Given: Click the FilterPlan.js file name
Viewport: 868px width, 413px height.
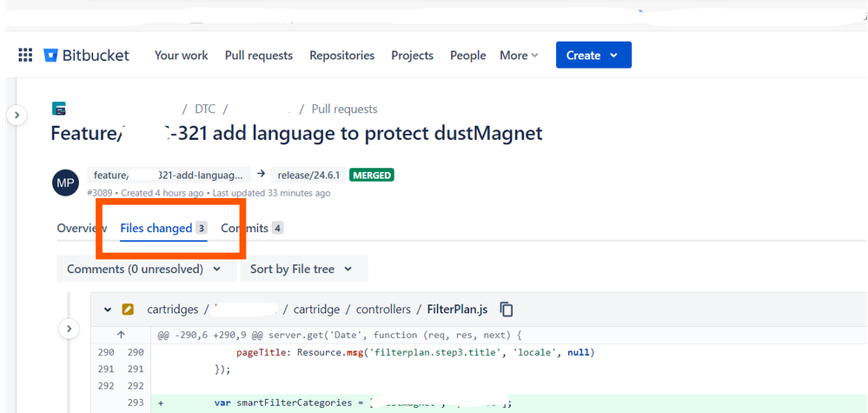Looking at the screenshot, I should (457, 310).
